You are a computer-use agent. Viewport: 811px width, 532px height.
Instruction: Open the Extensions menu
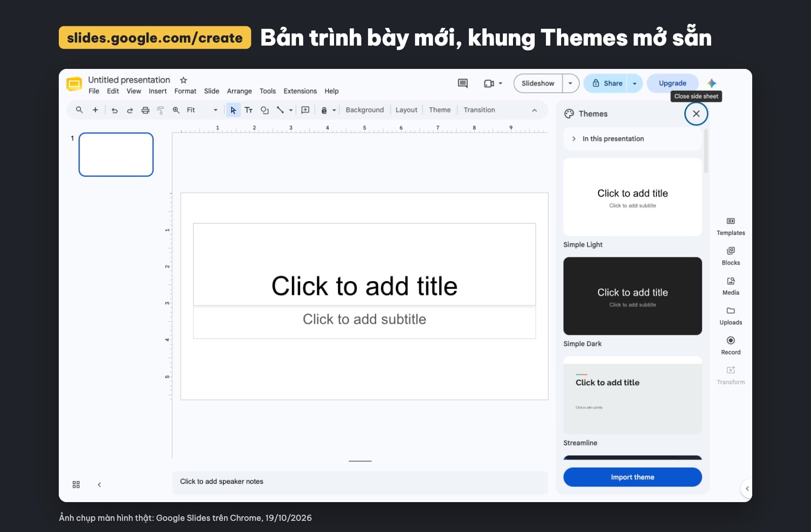[300, 91]
